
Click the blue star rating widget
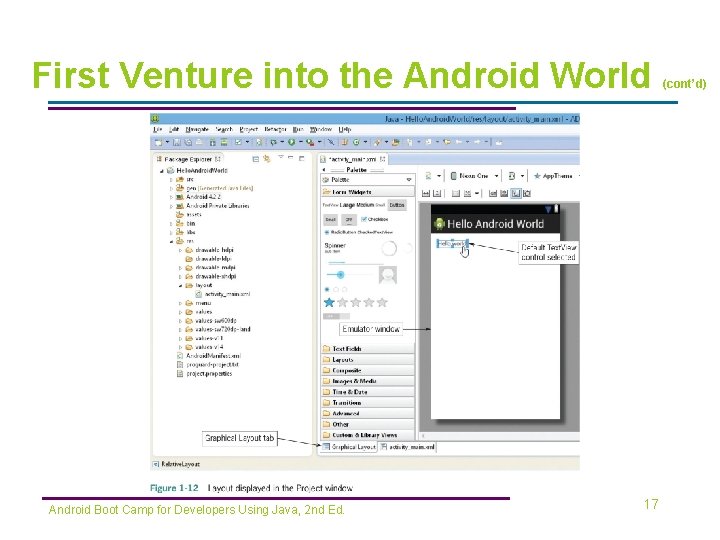coord(329,302)
